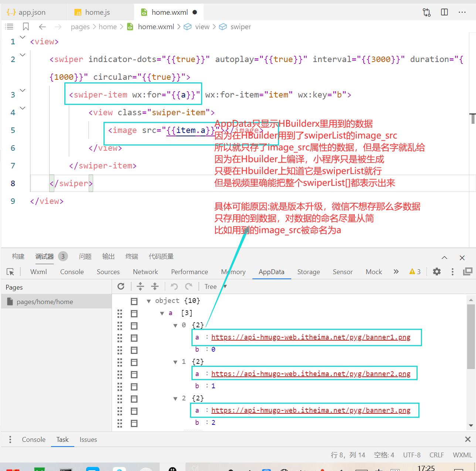Click the action box beside array a [3]
The width and height of the screenshot is (476, 471).
[x=134, y=314]
